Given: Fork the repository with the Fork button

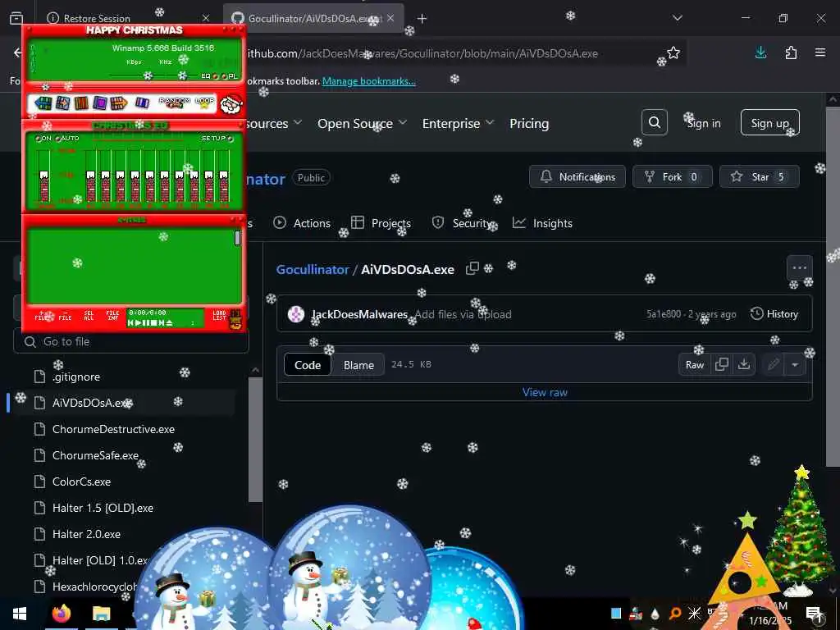Looking at the screenshot, I should (673, 176).
